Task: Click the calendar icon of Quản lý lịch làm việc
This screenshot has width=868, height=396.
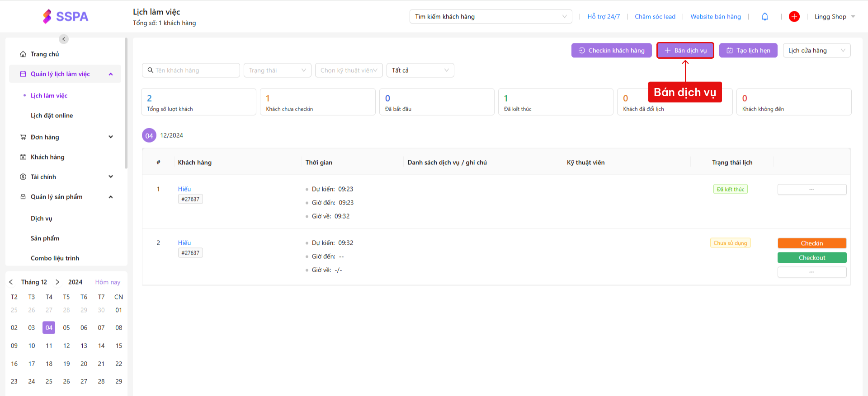Action: pyautogui.click(x=23, y=74)
